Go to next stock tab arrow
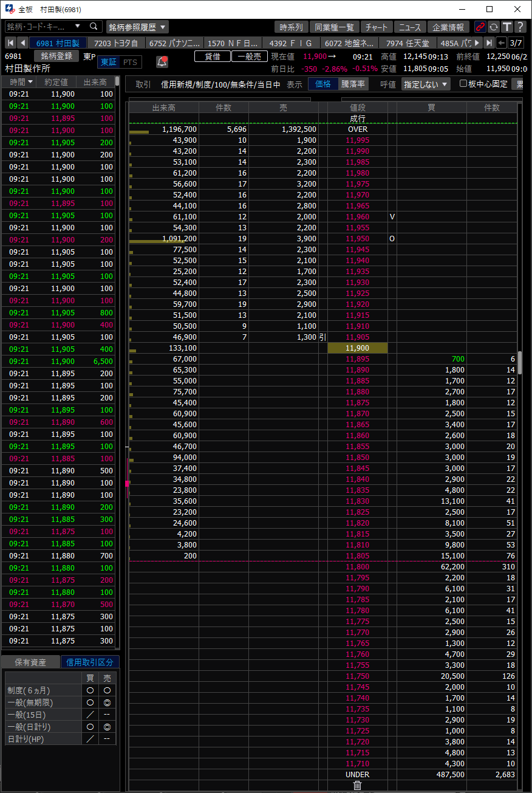 [x=477, y=43]
